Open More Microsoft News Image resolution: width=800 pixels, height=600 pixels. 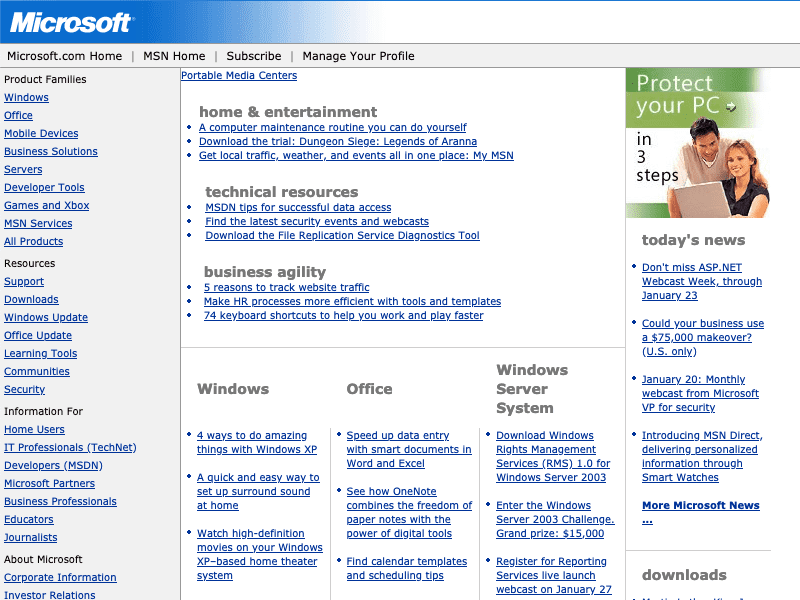pos(700,505)
